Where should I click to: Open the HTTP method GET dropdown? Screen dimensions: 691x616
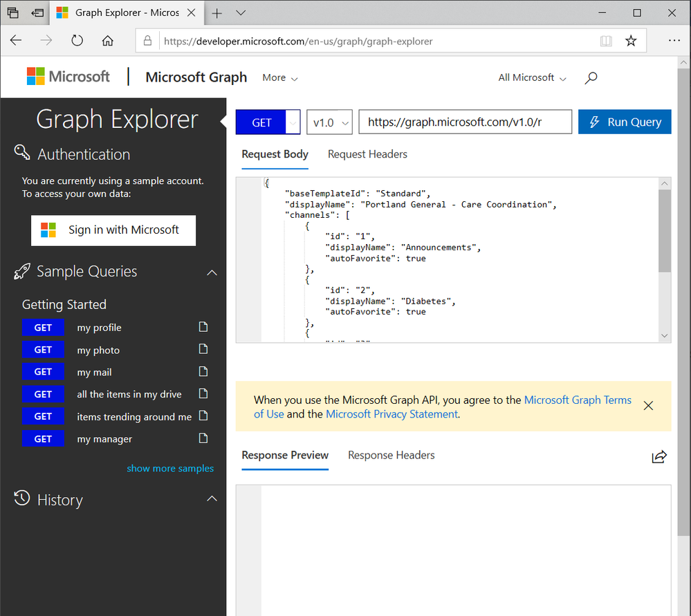293,122
